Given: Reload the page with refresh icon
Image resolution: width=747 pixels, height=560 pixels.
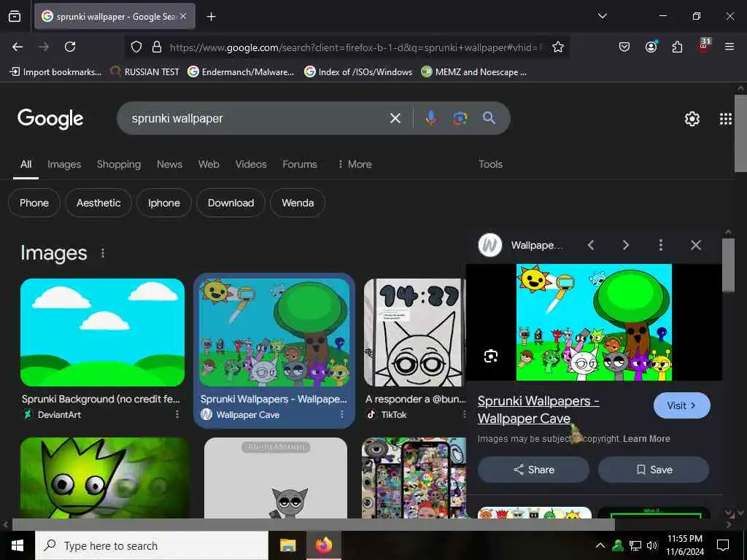Looking at the screenshot, I should coord(70,47).
